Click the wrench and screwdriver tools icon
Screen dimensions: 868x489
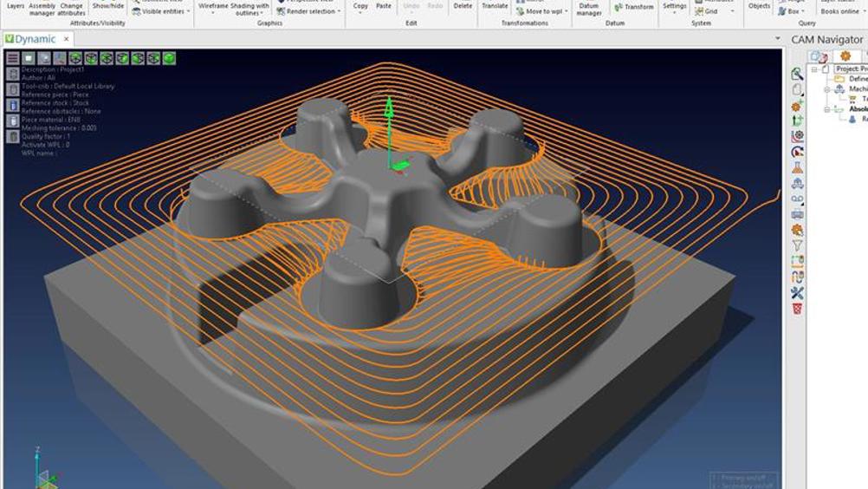click(797, 293)
